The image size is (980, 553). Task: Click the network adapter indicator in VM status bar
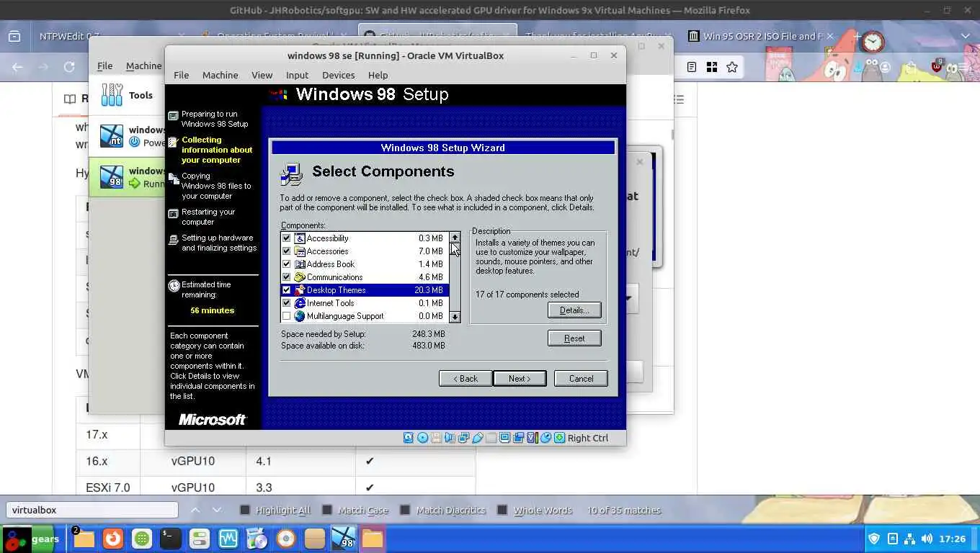coord(463,438)
